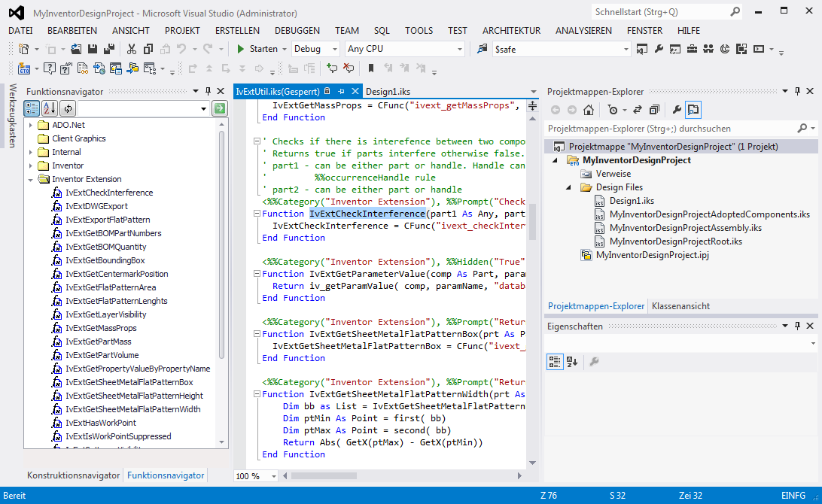This screenshot has width=822, height=504.
Task: Click the Cut scissors icon
Action: tap(131, 49)
